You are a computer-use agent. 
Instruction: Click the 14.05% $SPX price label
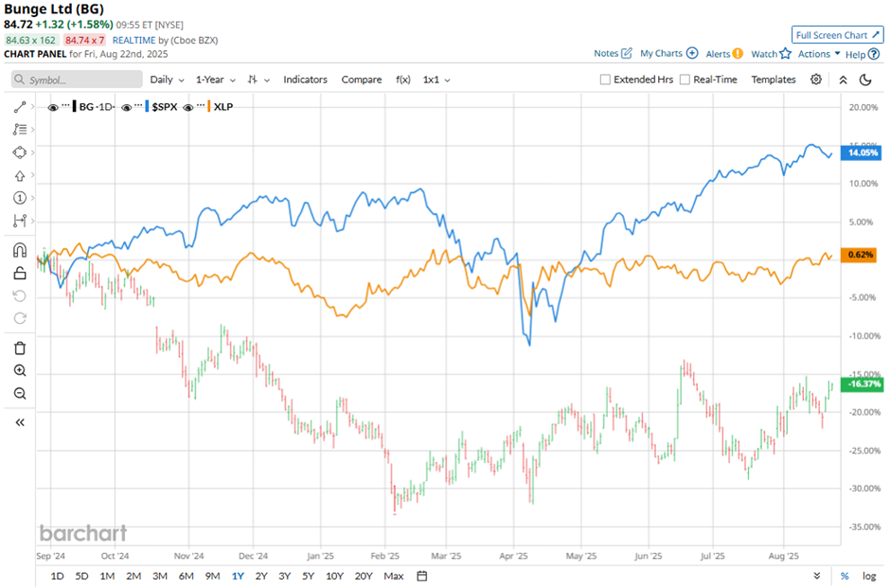[863, 152]
